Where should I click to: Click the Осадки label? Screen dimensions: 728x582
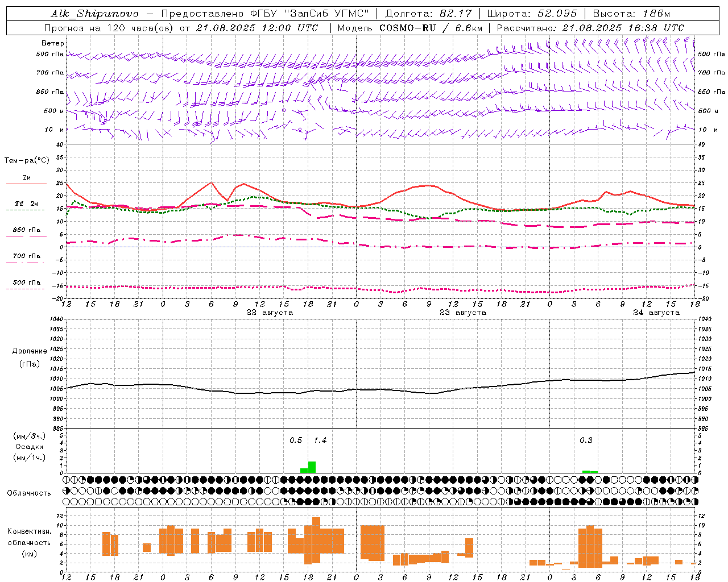click(x=30, y=447)
